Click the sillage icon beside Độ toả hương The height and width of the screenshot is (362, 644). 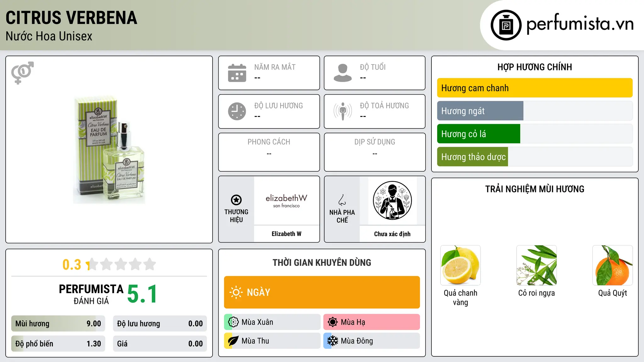click(343, 111)
